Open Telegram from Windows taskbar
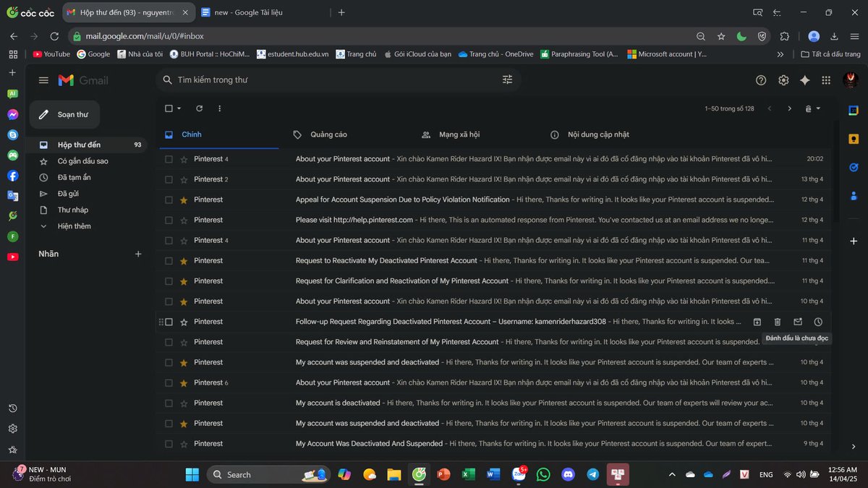This screenshot has height=488, width=868. [x=593, y=474]
